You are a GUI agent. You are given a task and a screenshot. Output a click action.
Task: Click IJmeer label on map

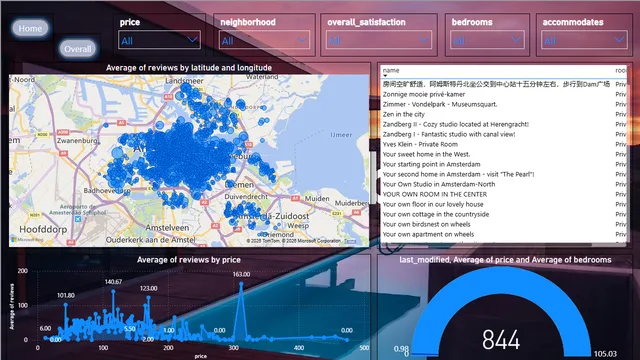(341, 135)
